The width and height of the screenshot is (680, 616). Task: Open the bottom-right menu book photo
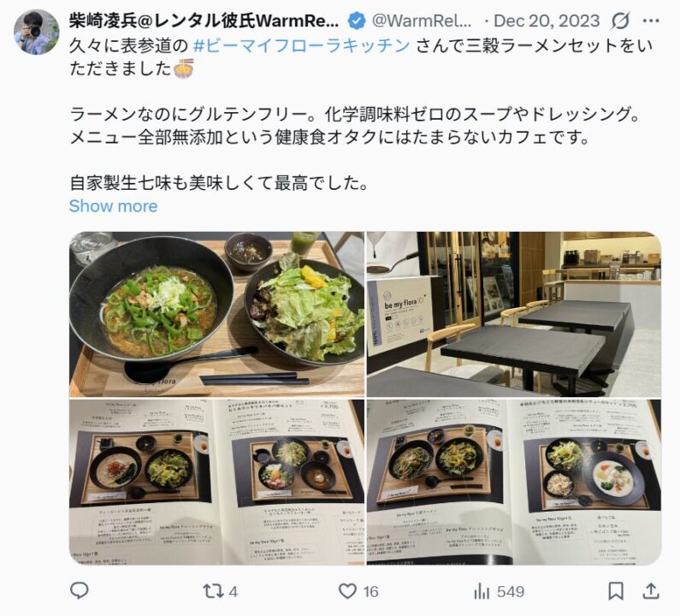click(x=514, y=482)
